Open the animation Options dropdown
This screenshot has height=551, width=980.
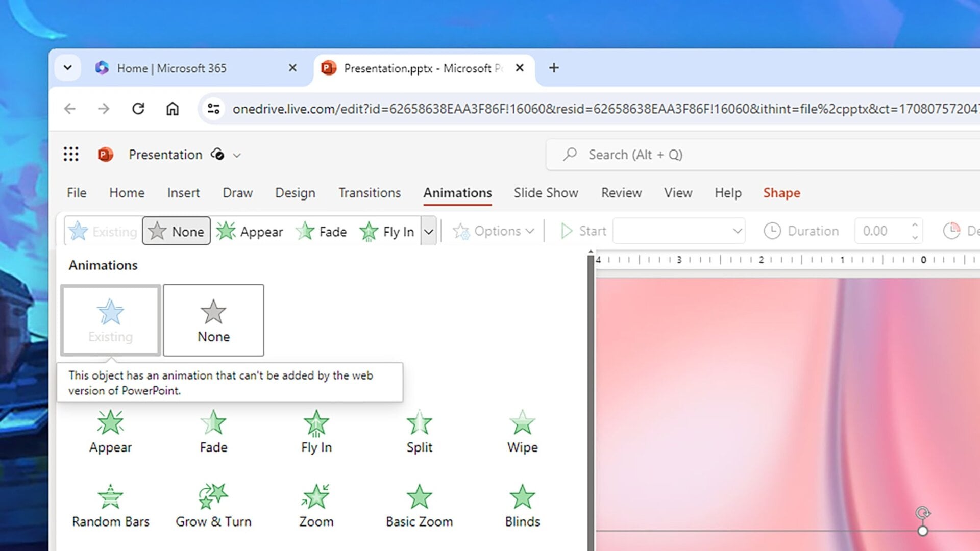[x=493, y=231]
